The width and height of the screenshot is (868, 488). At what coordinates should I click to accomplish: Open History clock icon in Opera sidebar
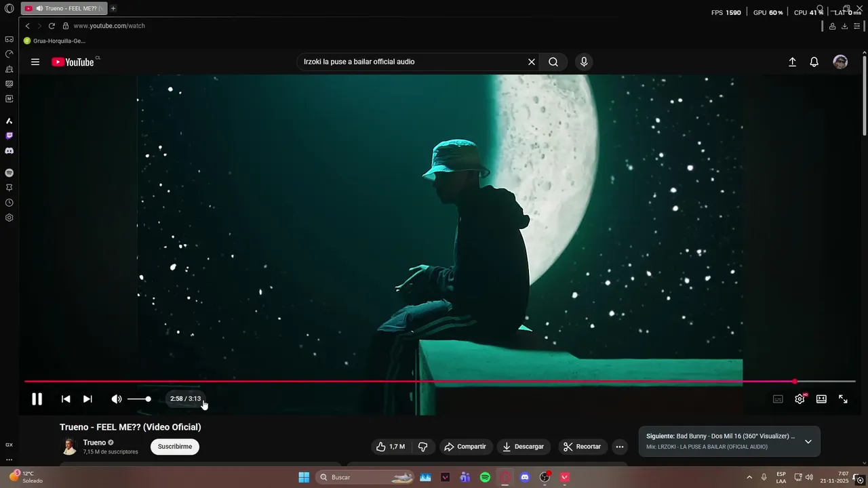tap(9, 203)
